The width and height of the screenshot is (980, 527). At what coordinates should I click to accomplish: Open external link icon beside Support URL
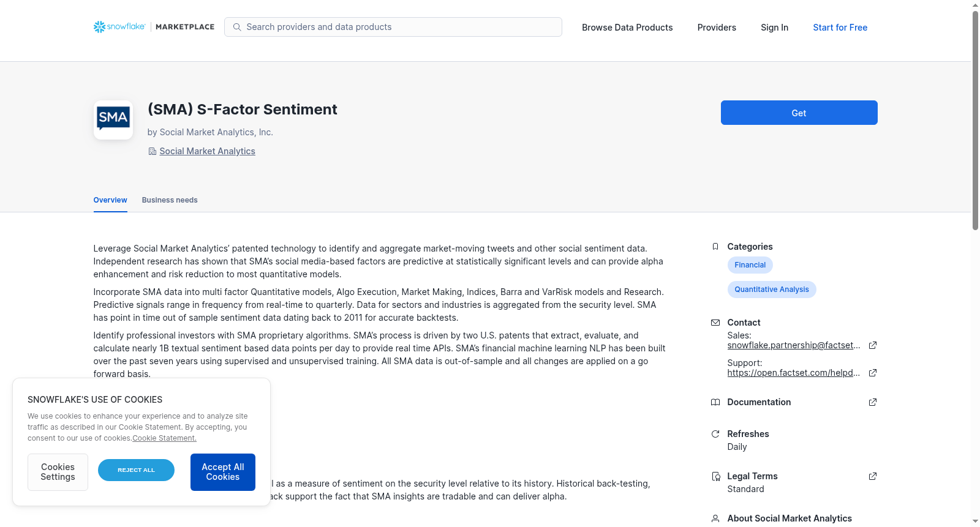click(x=873, y=373)
